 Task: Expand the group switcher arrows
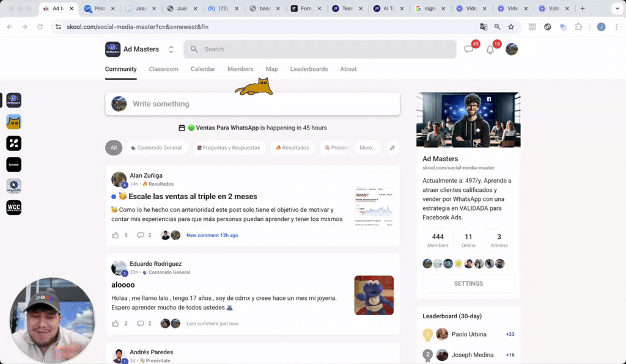click(x=171, y=49)
